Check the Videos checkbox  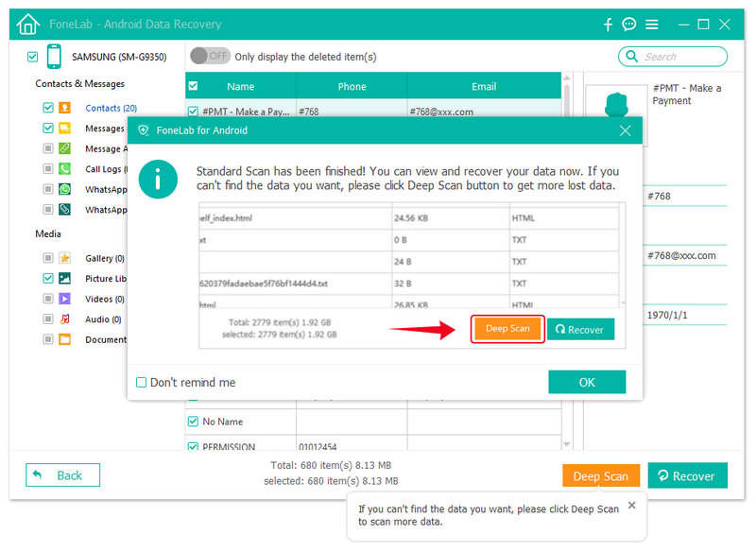click(48, 299)
